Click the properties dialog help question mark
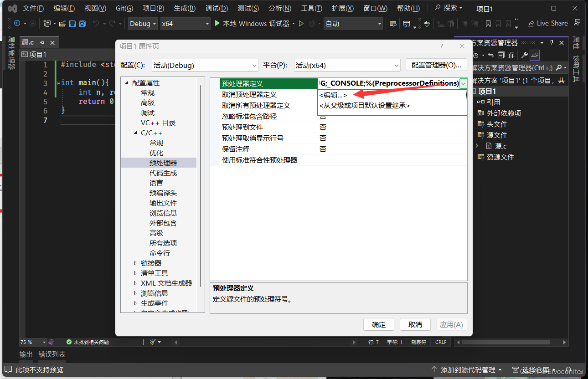Viewport: 588px width, 379px height. coord(442,46)
